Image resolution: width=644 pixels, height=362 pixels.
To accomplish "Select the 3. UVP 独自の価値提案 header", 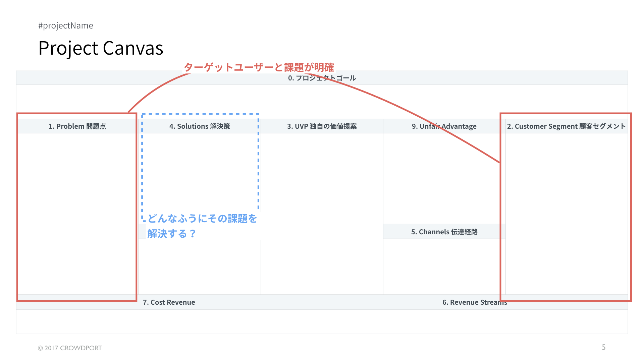I will 322,126.
